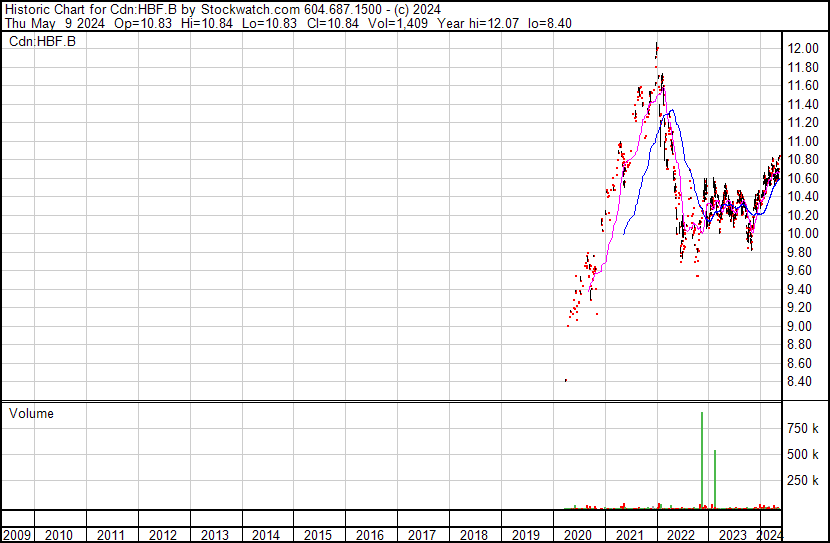Screen dimensions: 830x543
Task: Click the isolated price dot near 8.40
Action: pyautogui.click(x=566, y=380)
